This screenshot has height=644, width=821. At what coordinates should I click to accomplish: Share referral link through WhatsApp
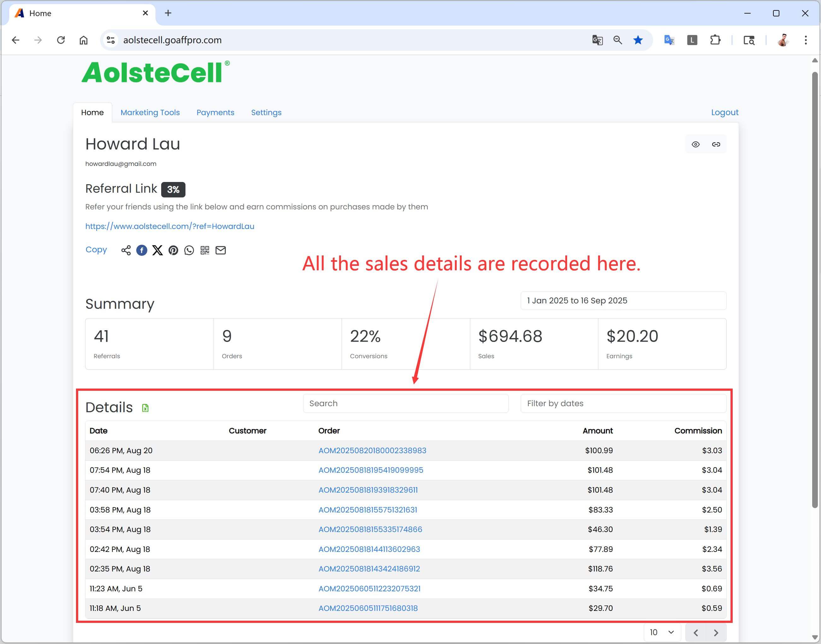point(189,250)
